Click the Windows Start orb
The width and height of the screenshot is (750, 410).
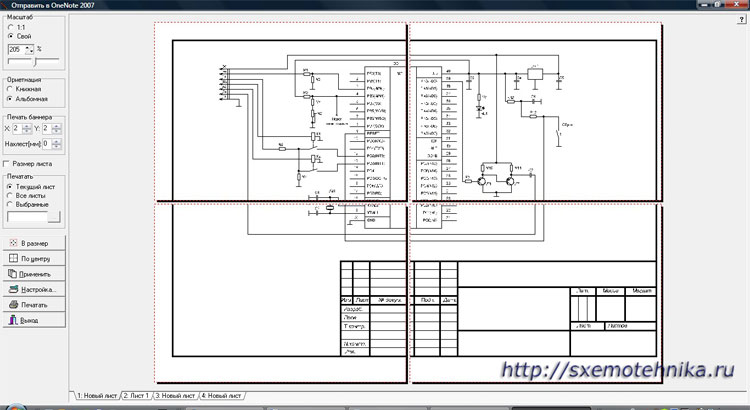[14, 407]
